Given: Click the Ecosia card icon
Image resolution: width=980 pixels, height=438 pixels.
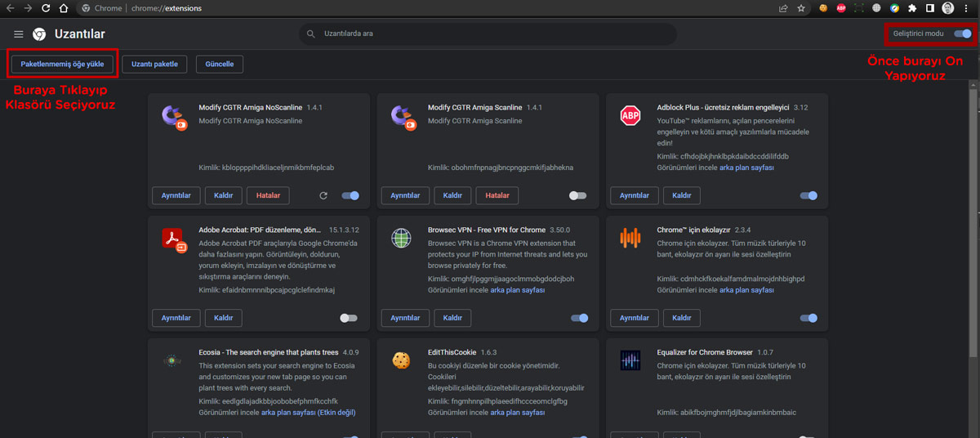Looking at the screenshot, I should coord(171,360).
